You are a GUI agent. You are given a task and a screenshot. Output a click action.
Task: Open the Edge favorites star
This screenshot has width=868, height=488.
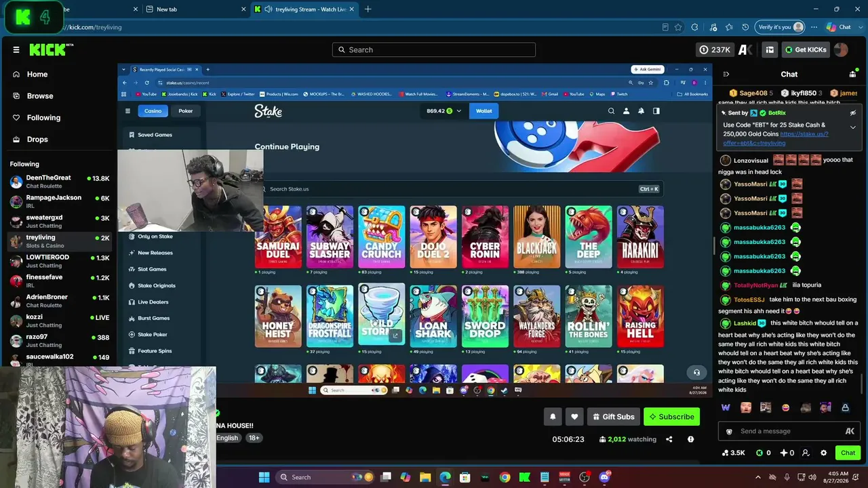pos(729,27)
